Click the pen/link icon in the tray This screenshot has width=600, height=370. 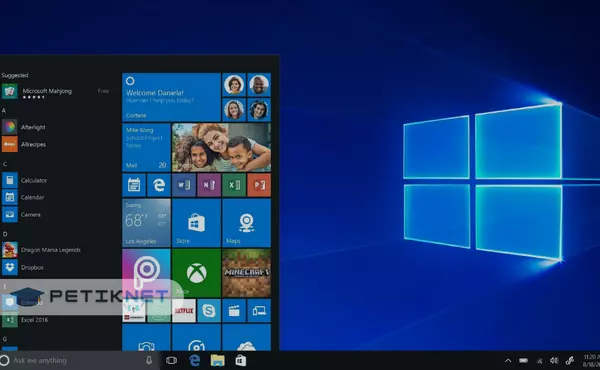[570, 360]
